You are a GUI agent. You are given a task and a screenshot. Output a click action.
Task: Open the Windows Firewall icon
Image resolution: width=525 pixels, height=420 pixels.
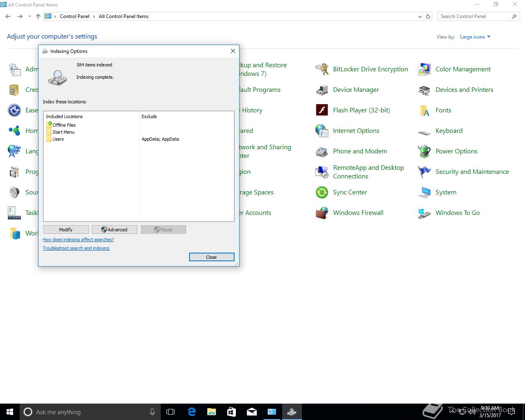pos(322,213)
